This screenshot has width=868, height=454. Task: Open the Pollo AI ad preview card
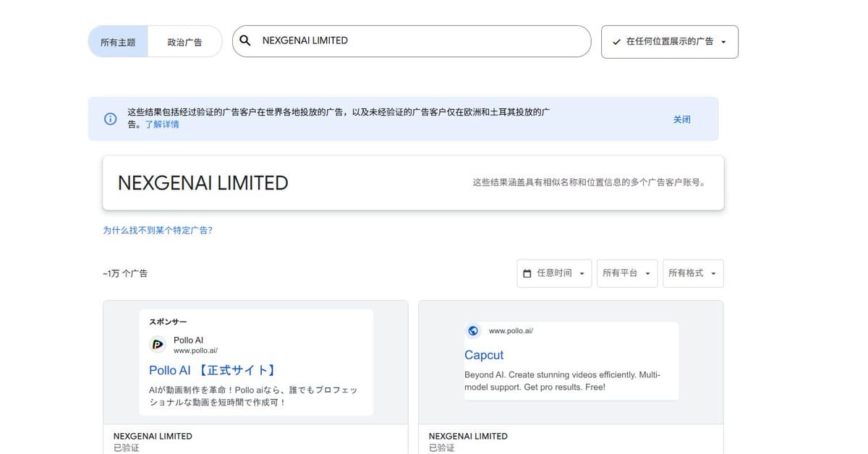pyautogui.click(x=255, y=362)
